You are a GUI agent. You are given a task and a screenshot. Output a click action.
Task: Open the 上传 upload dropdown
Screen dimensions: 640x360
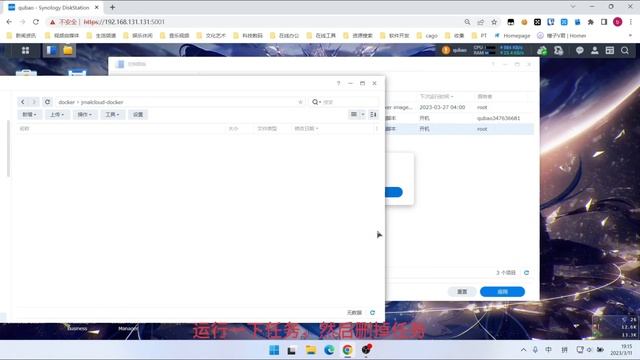tap(57, 115)
